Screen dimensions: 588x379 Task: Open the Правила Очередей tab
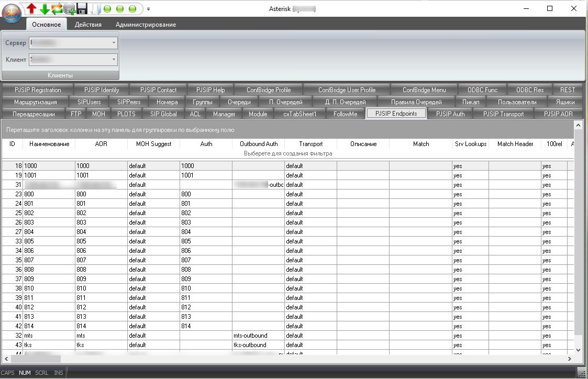point(416,102)
